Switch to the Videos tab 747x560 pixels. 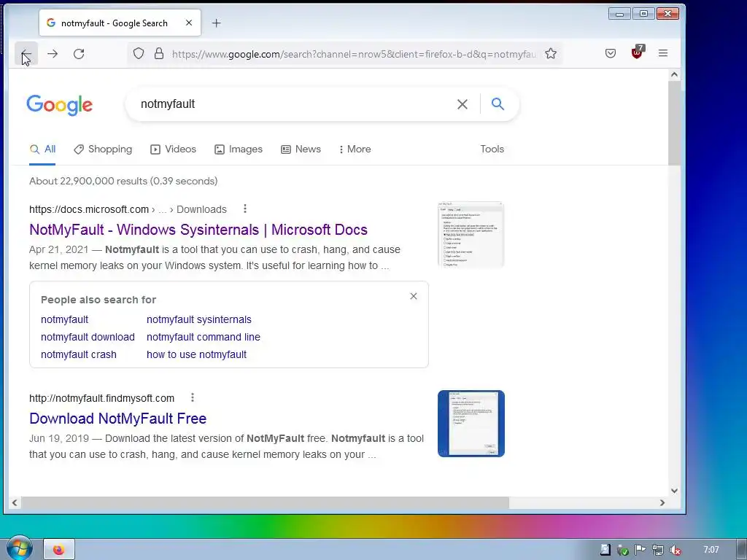(173, 149)
